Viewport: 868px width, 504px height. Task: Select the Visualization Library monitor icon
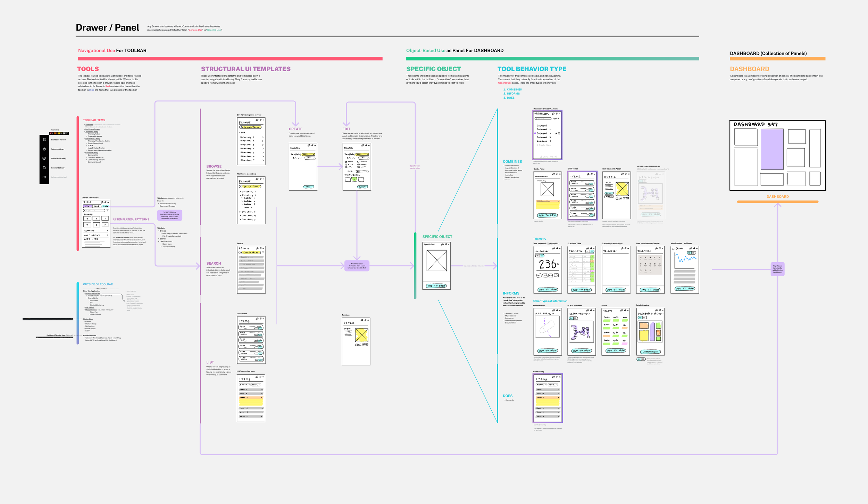click(44, 158)
